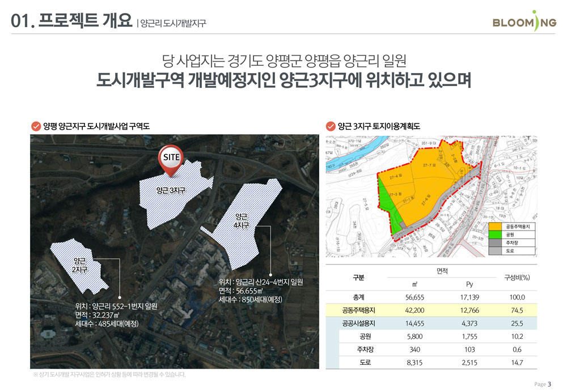Click the red SITE location pin marker
This screenshot has width=567, height=392.
click(172, 159)
